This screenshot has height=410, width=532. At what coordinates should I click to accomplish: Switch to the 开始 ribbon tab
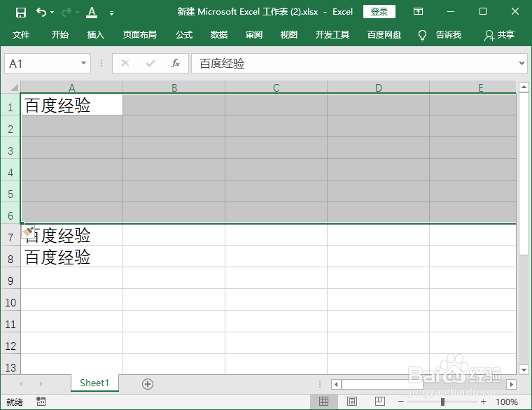(x=59, y=34)
